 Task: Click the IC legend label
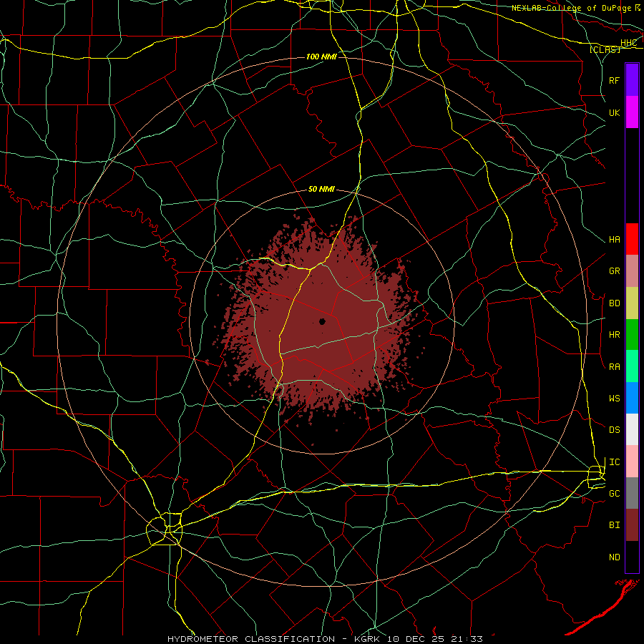(x=615, y=462)
